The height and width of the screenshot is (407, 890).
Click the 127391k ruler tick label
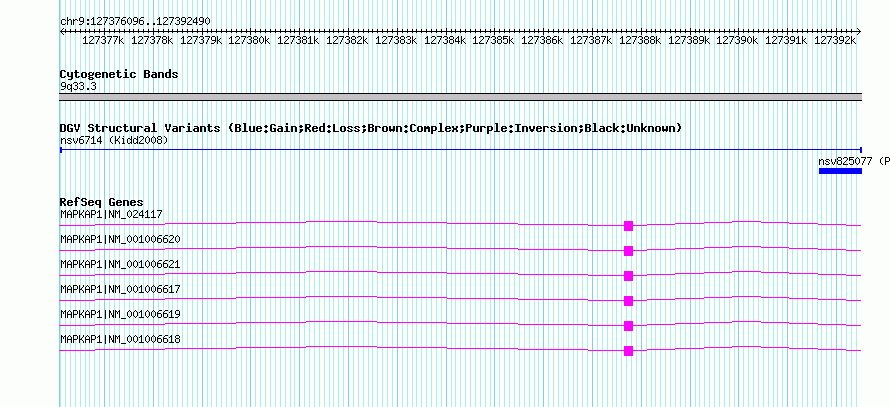point(786,40)
